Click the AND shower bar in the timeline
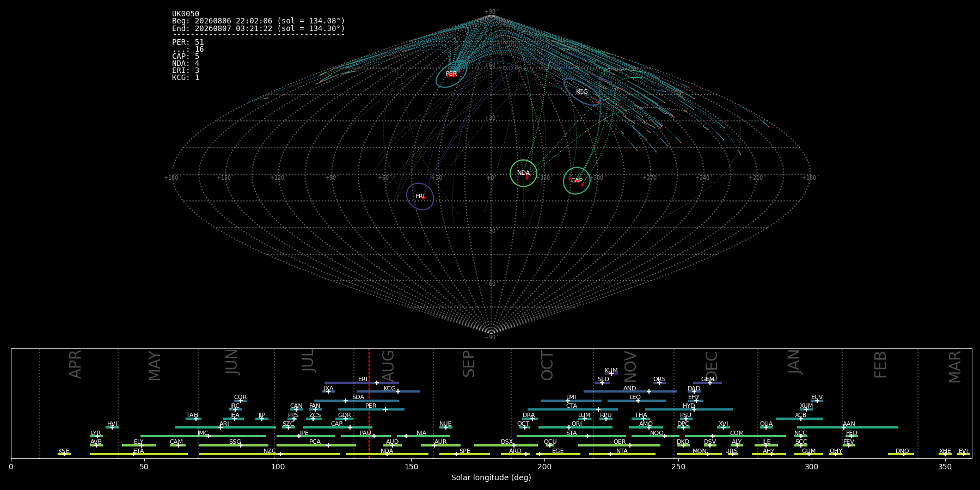Image resolution: width=980 pixels, height=490 pixels. click(x=630, y=391)
